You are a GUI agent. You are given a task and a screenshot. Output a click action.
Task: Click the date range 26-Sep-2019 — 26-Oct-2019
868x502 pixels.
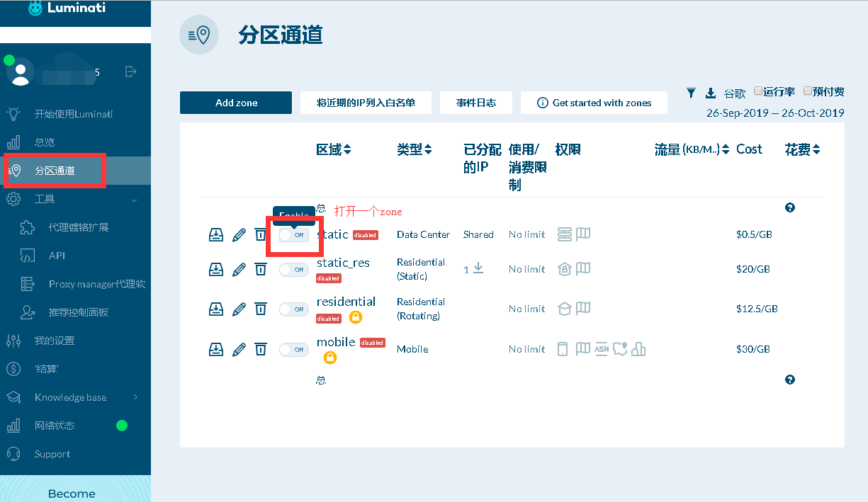tap(775, 113)
